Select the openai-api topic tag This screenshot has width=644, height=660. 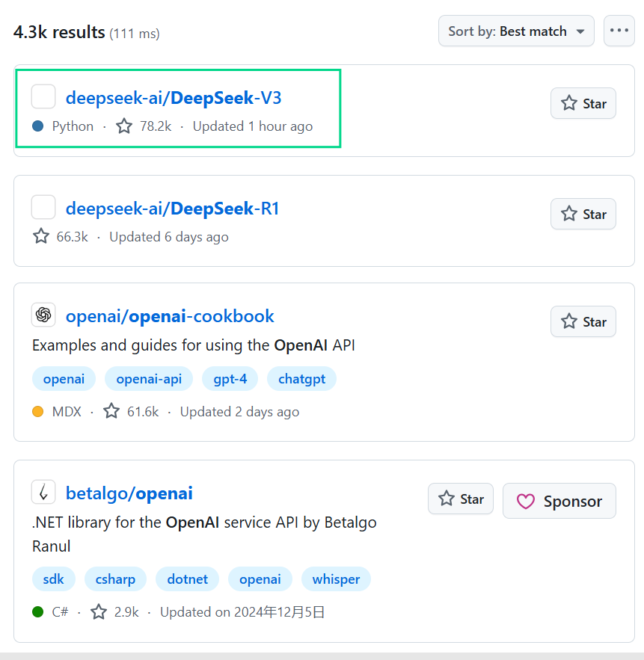pyautogui.click(x=149, y=379)
